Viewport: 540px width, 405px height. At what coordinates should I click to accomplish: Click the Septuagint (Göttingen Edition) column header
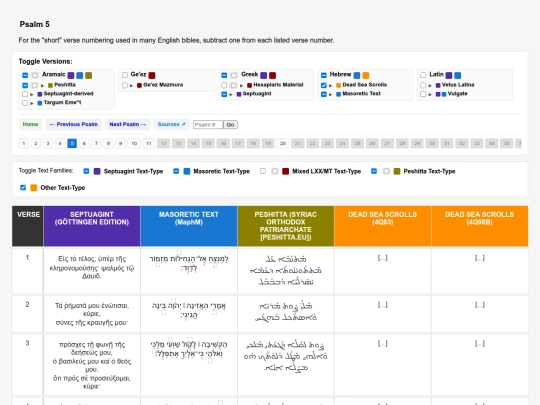coord(92,226)
